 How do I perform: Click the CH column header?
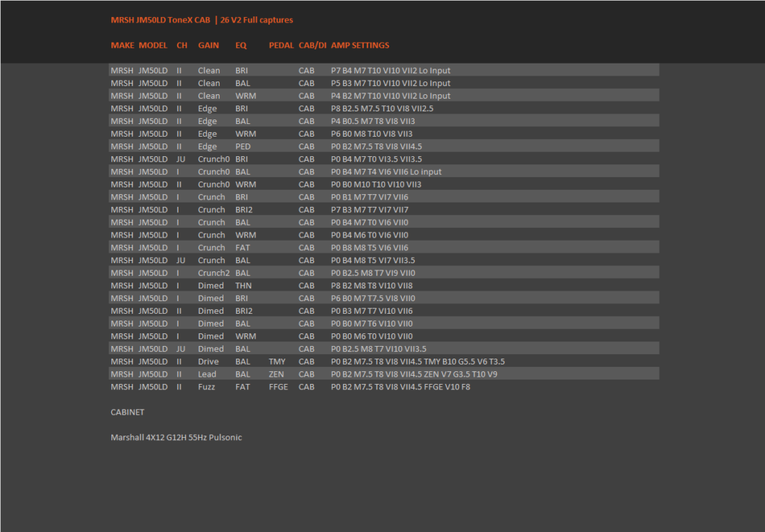[182, 46]
